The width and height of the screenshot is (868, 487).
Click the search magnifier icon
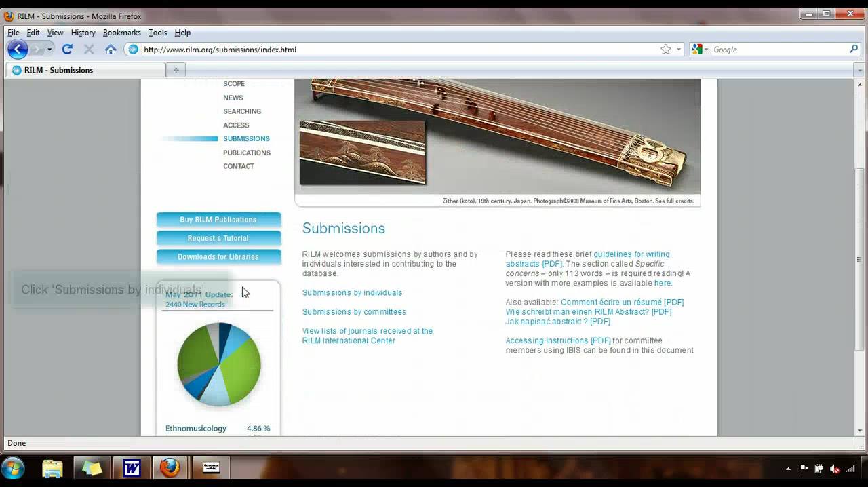pos(854,49)
